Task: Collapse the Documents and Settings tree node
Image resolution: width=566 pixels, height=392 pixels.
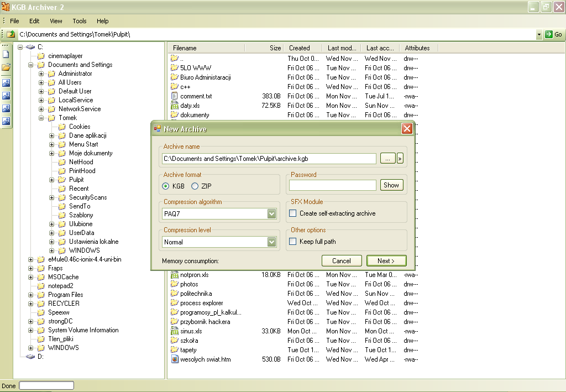Action: point(31,65)
